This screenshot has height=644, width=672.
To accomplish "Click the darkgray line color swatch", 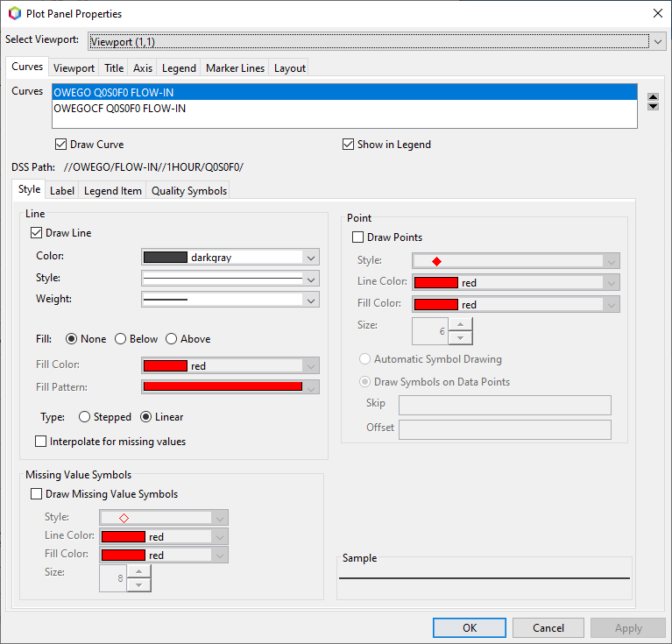I will click(x=166, y=257).
